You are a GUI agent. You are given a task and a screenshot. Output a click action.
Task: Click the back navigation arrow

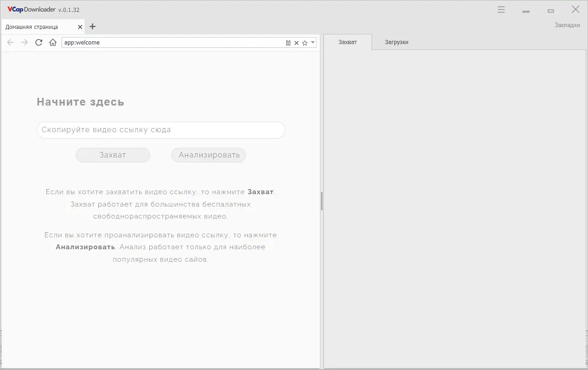point(10,42)
